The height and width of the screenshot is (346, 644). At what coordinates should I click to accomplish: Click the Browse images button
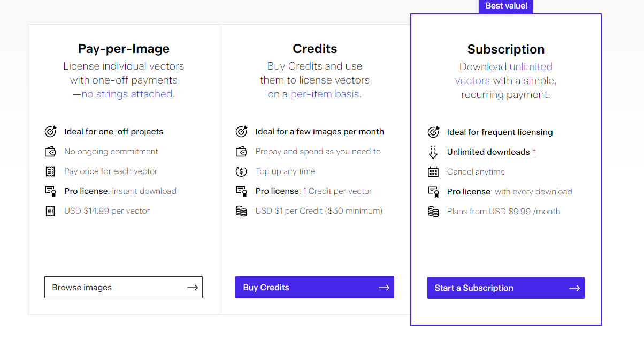tap(124, 288)
